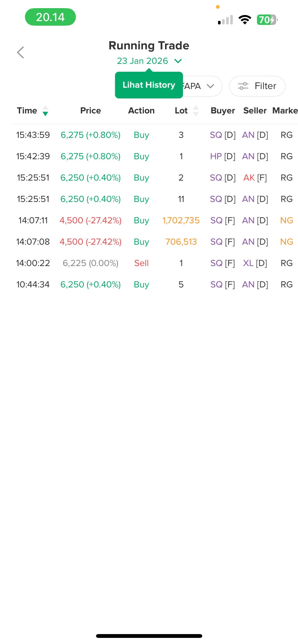This screenshot has height=644, width=298.
Task: Expand the date dropdown chevron
Action: click(x=178, y=61)
